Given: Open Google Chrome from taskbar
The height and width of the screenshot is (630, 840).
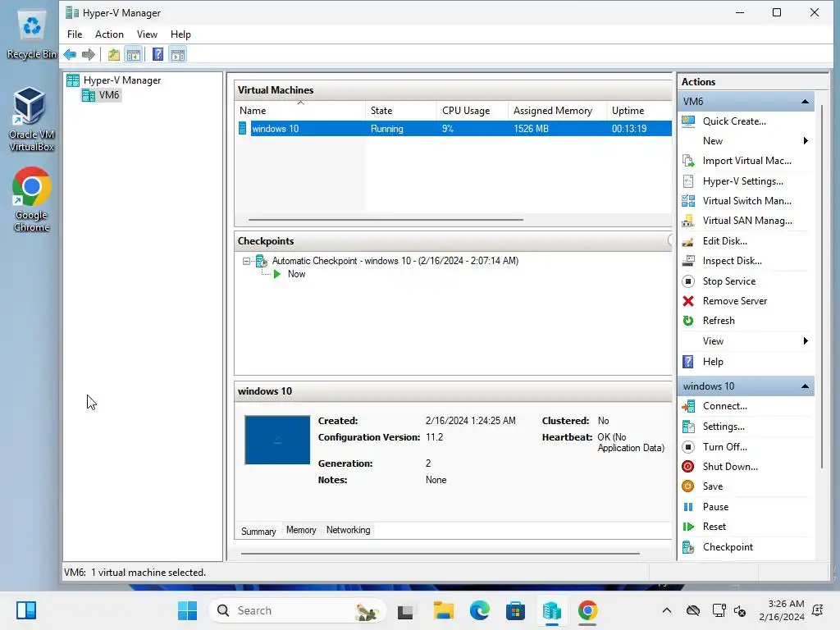Looking at the screenshot, I should point(587,610).
